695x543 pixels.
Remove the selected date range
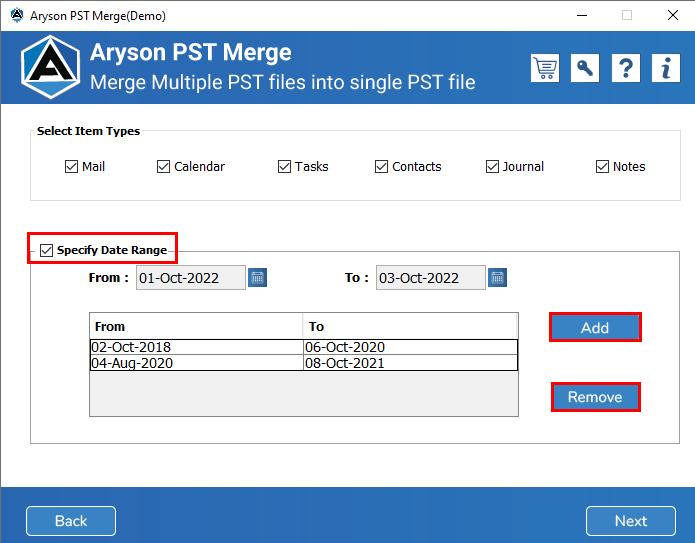click(x=596, y=397)
